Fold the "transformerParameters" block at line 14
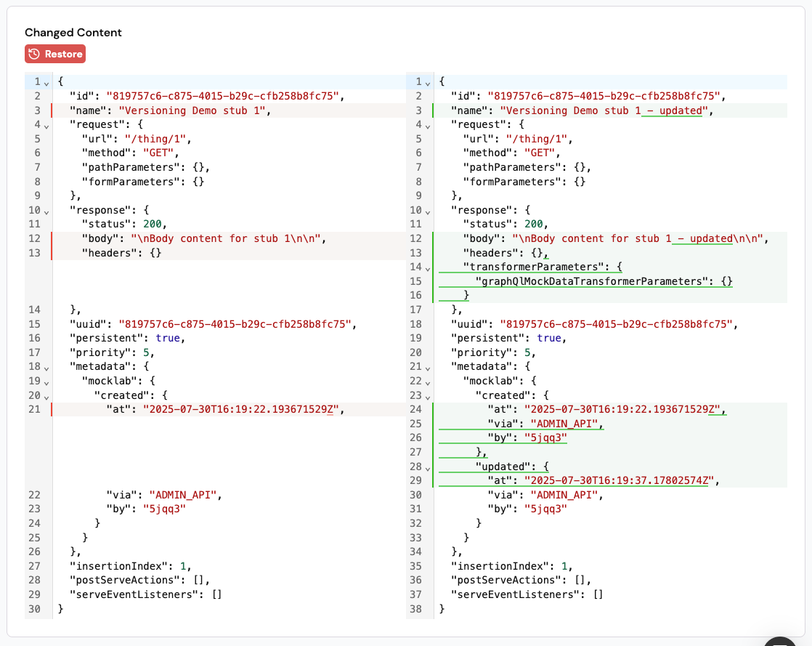Screen dimensions: 812x646 coord(428,268)
